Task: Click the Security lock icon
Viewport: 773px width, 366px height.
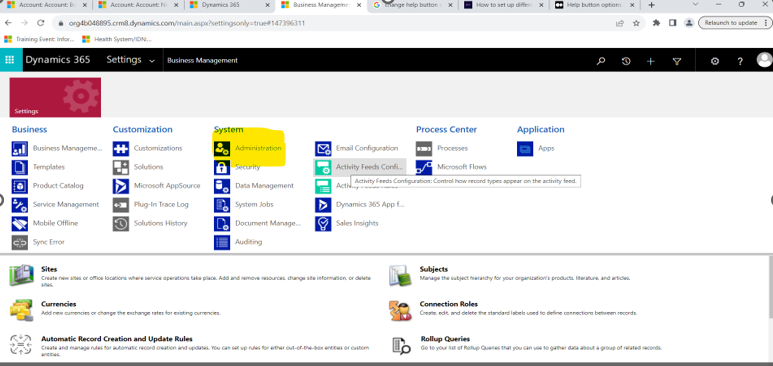Action: point(222,167)
